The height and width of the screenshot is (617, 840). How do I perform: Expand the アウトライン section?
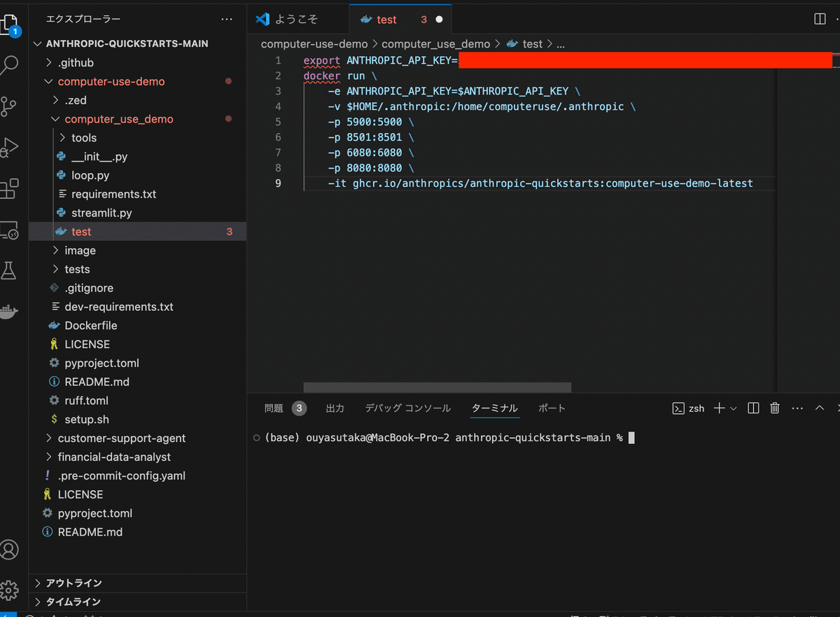(x=137, y=583)
